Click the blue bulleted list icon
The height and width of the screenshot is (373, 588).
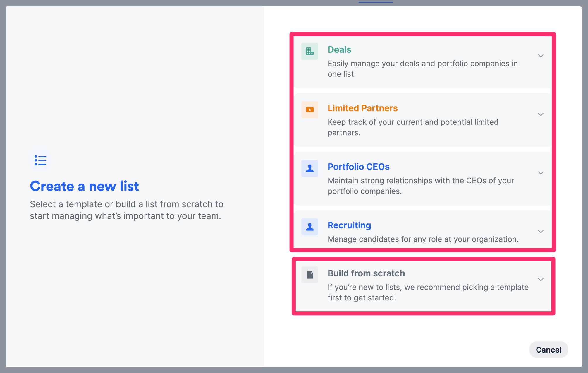click(x=40, y=160)
